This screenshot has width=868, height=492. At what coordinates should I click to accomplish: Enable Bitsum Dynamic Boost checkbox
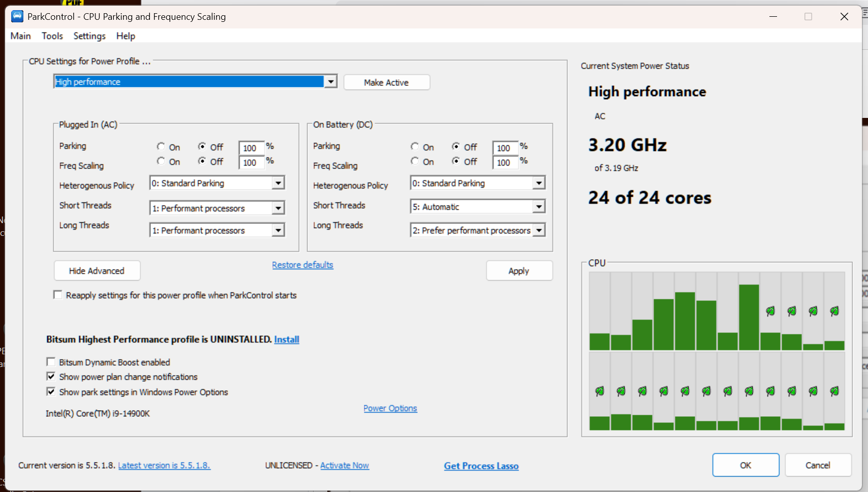pos(51,362)
